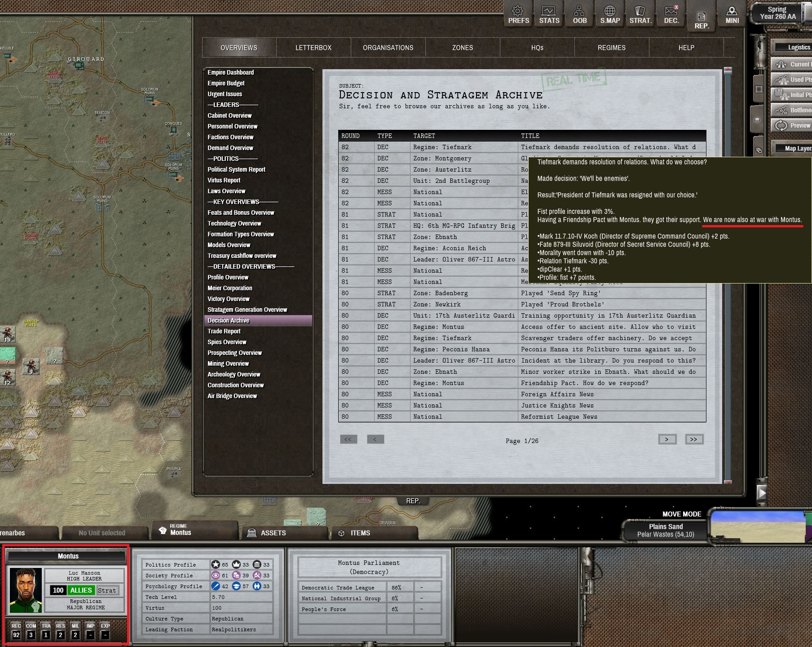Open Political System Report
The height and width of the screenshot is (647, 812).
pyautogui.click(x=237, y=169)
